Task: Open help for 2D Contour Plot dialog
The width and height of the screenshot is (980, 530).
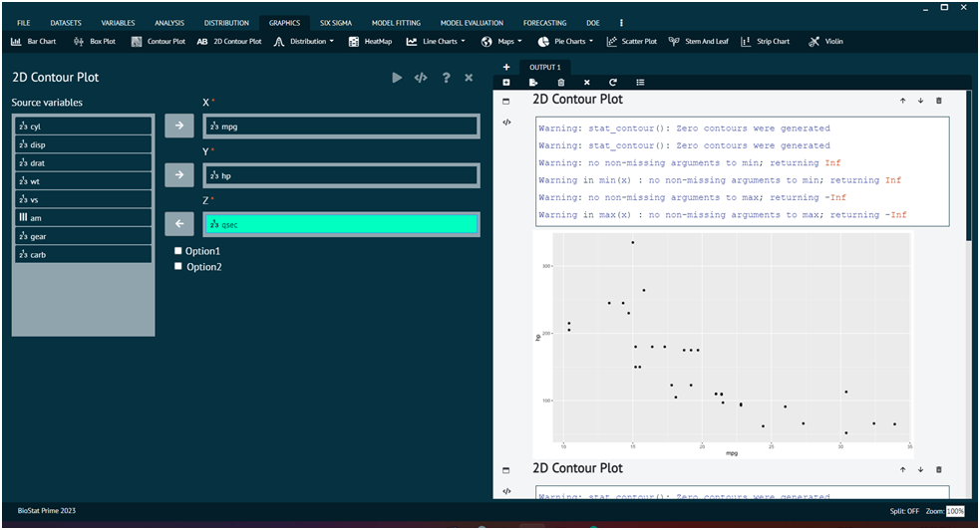Action: [x=446, y=78]
